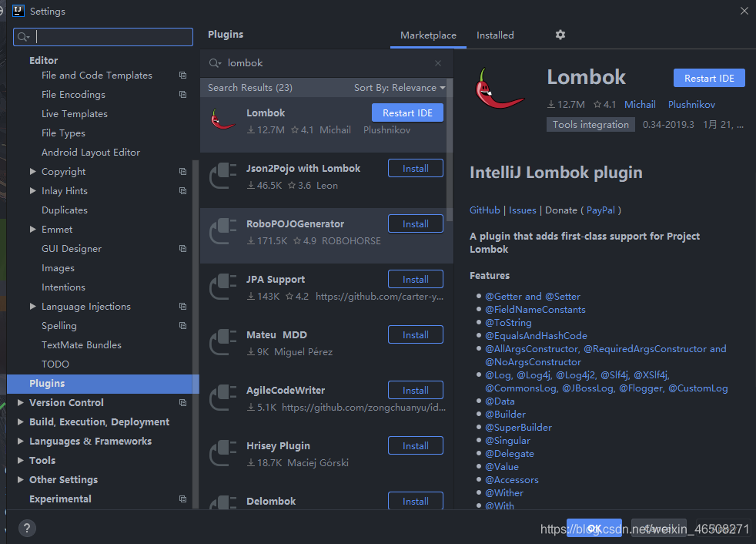Expand the Language Injections node

[x=33, y=306]
